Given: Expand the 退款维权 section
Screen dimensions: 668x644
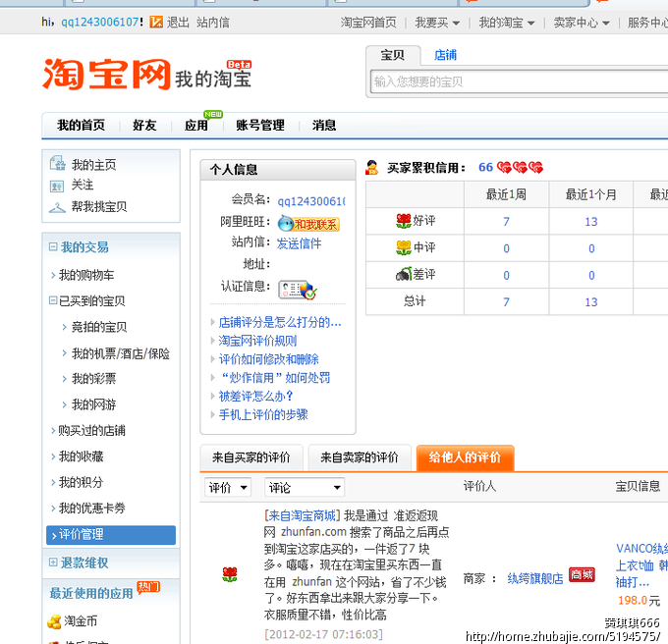Looking at the screenshot, I should pyautogui.click(x=53, y=563).
